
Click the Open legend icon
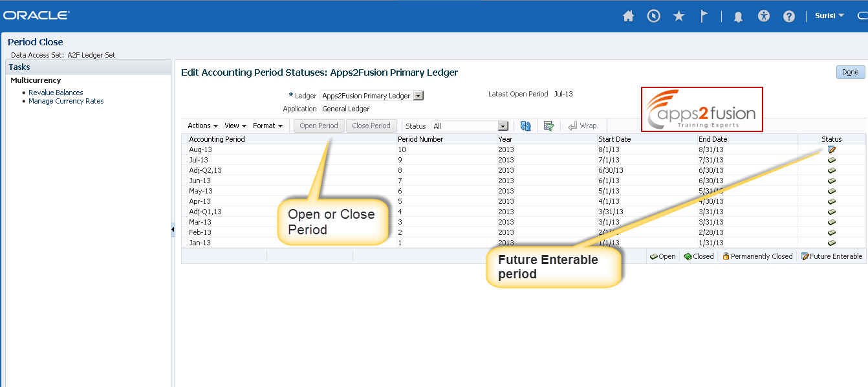tap(654, 256)
